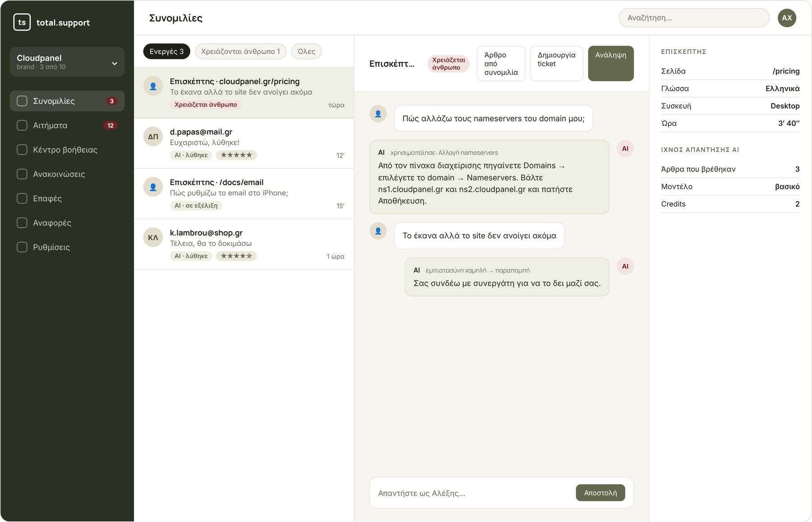Click the Ανάληψη takeover button
The width and height of the screenshot is (812, 522).
point(611,64)
